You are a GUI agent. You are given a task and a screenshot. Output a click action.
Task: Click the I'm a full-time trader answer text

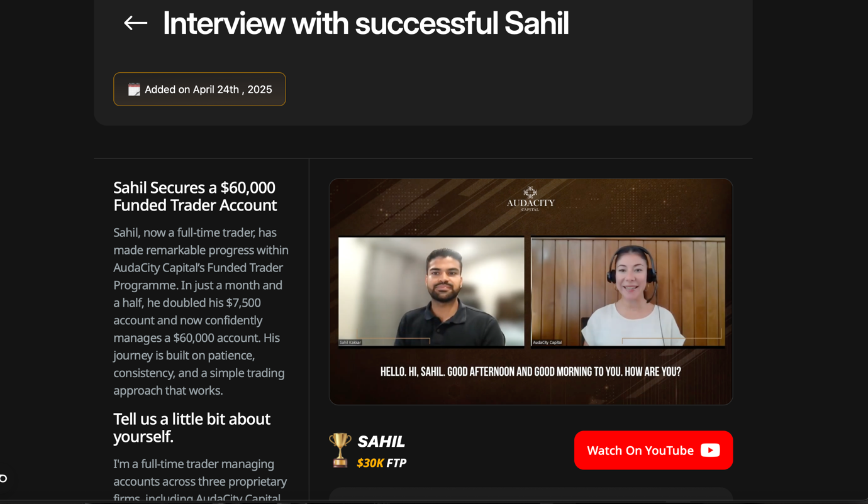[x=200, y=481]
